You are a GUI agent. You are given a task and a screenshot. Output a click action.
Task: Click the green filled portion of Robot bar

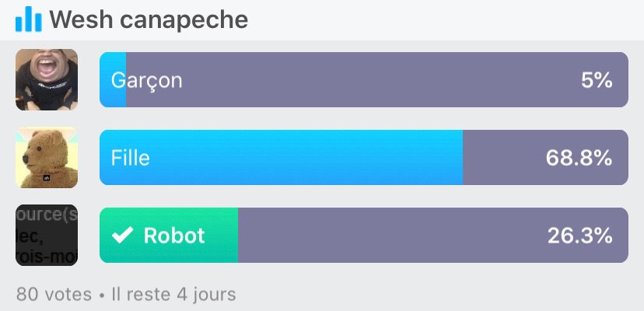[169, 235]
